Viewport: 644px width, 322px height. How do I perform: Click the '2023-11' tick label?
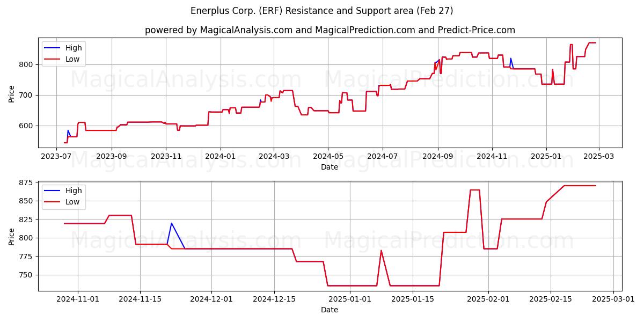point(165,157)
